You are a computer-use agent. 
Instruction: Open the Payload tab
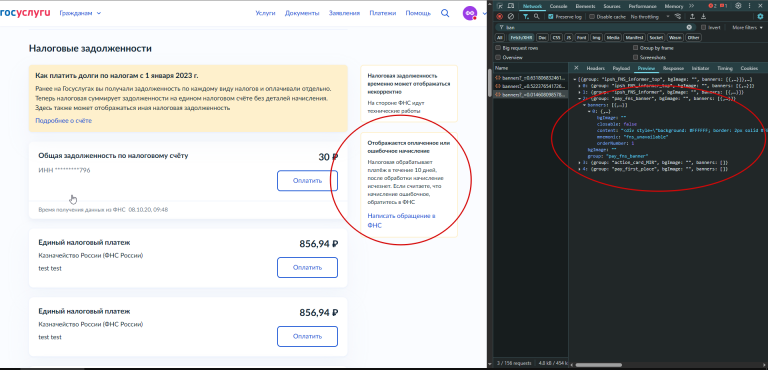(621, 68)
